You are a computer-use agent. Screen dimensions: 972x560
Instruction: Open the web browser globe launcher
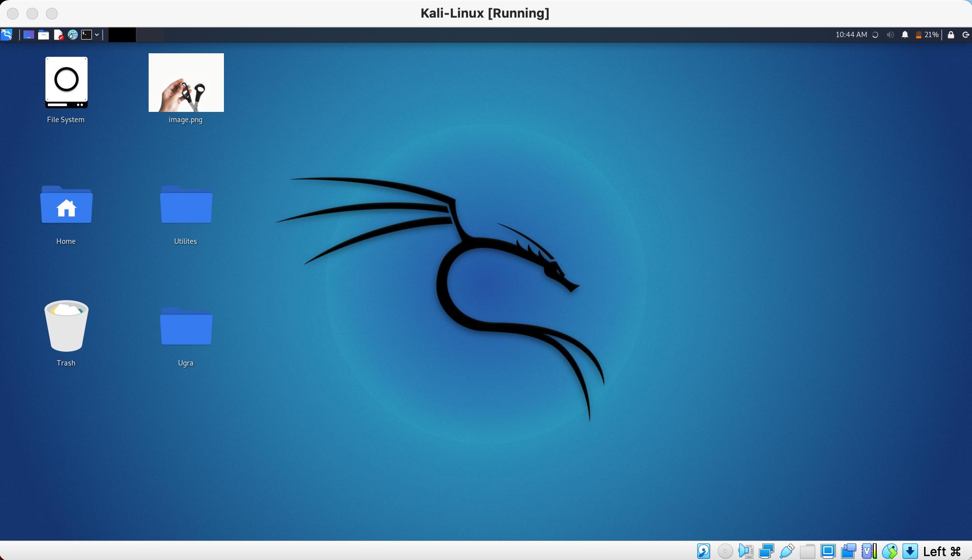click(72, 35)
